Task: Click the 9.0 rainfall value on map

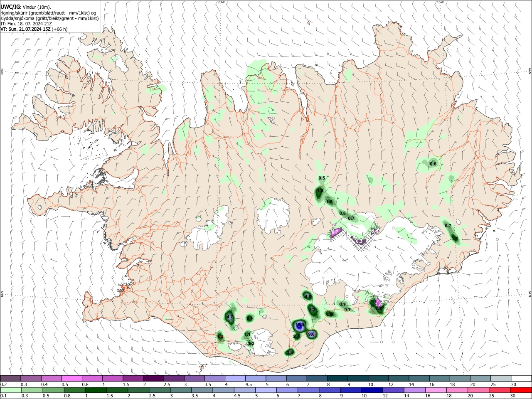Action: 312,334
